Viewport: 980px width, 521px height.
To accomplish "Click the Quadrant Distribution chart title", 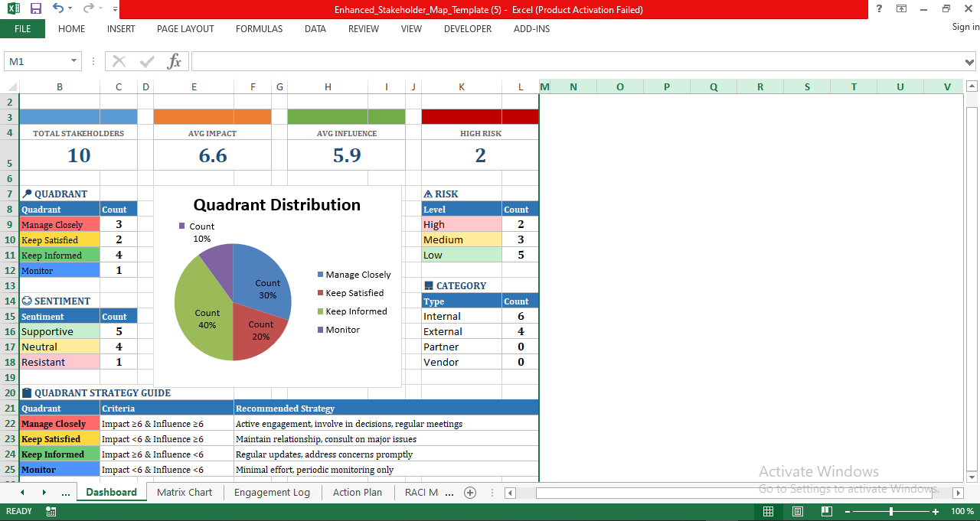I will click(276, 205).
